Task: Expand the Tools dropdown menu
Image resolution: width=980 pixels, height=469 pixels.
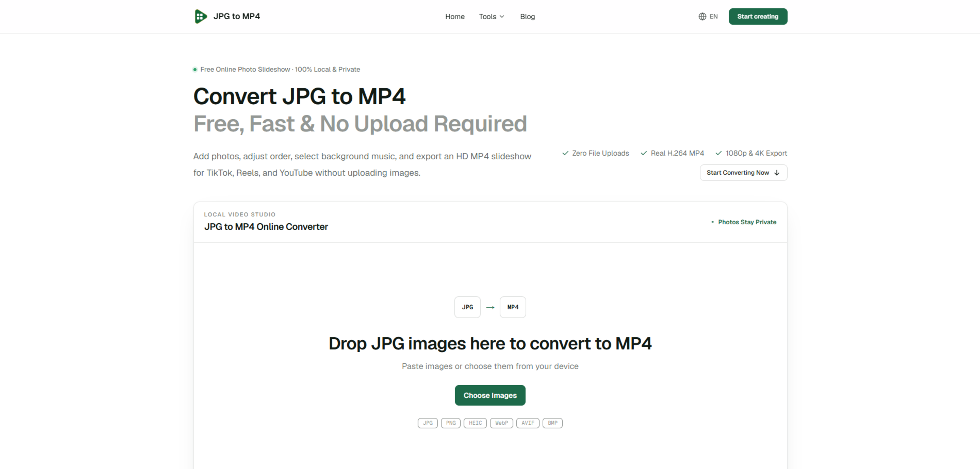Action: point(492,16)
